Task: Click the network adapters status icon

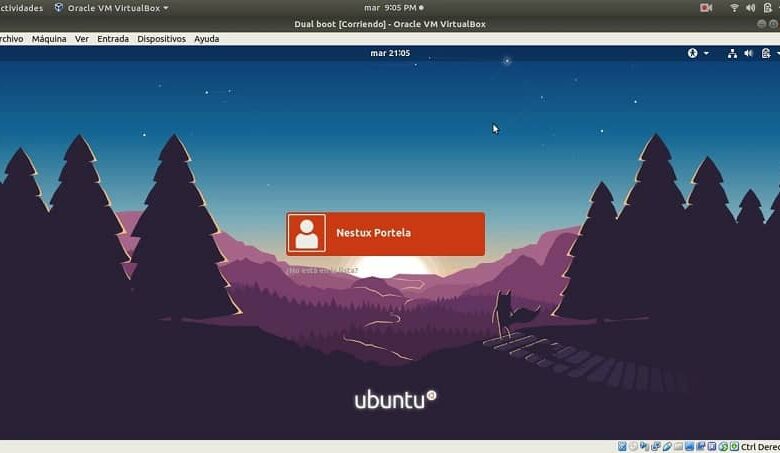Action: pos(656,447)
